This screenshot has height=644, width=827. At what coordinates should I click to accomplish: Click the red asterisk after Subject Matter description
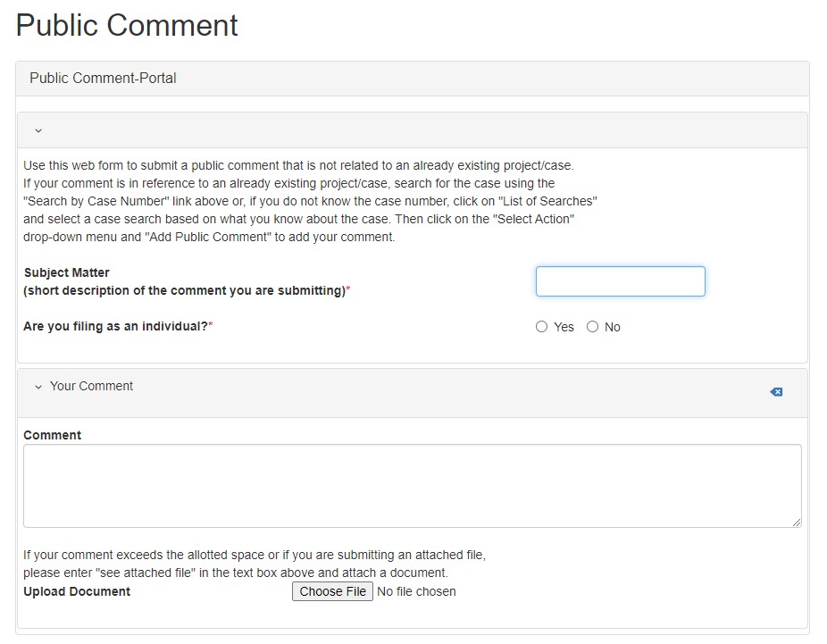(348, 290)
